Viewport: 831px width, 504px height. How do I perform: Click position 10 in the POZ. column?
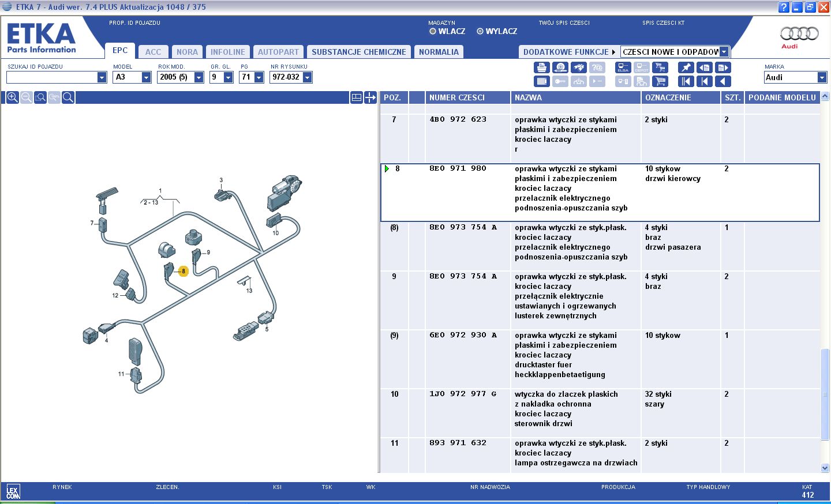[x=395, y=394]
